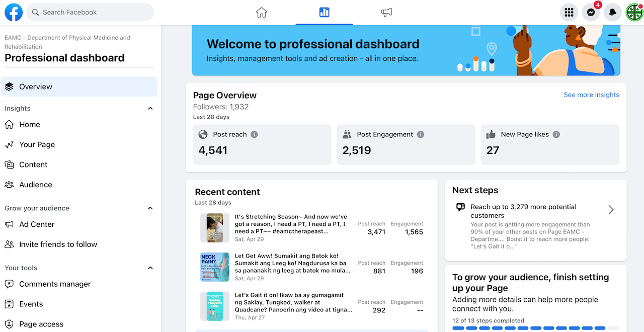Viewport: 644px width, 332px height.
Task: Click the New Page likes thumbs-up icon
Action: (491, 134)
